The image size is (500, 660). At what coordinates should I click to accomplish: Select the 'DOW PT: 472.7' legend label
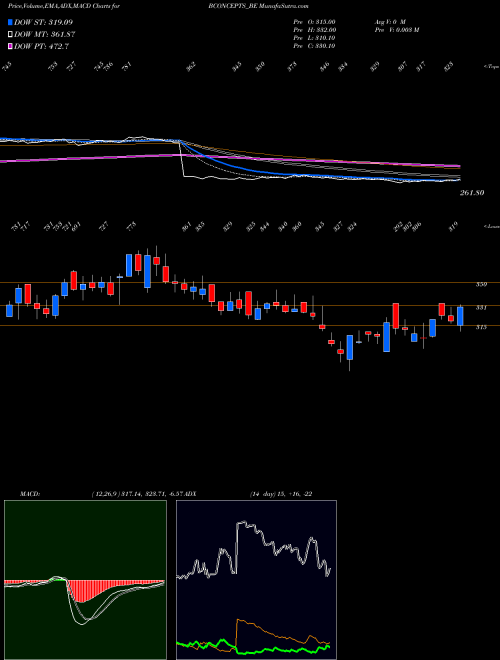[41, 47]
